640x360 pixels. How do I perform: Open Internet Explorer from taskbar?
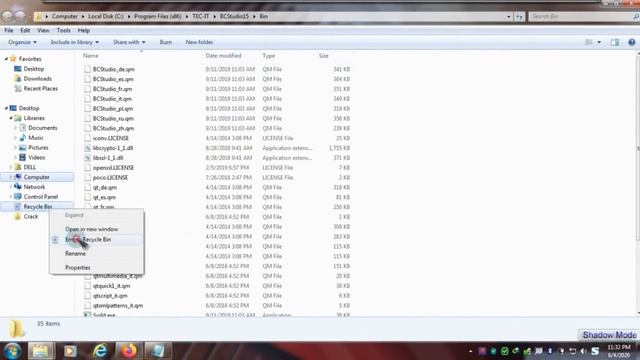[100, 351]
